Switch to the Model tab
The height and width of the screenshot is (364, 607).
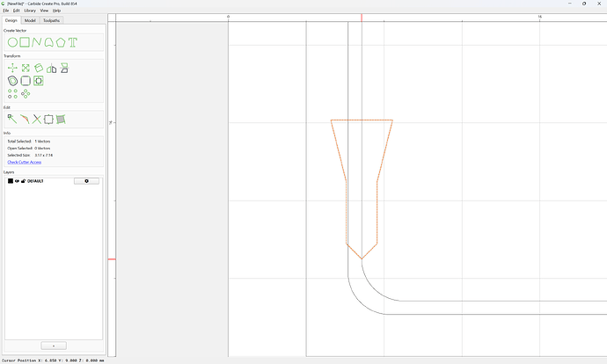pos(30,20)
